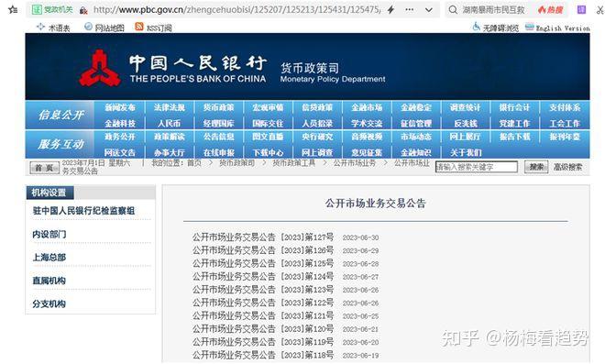
Task: Open announcement [2023]第119号
Action: (263, 342)
